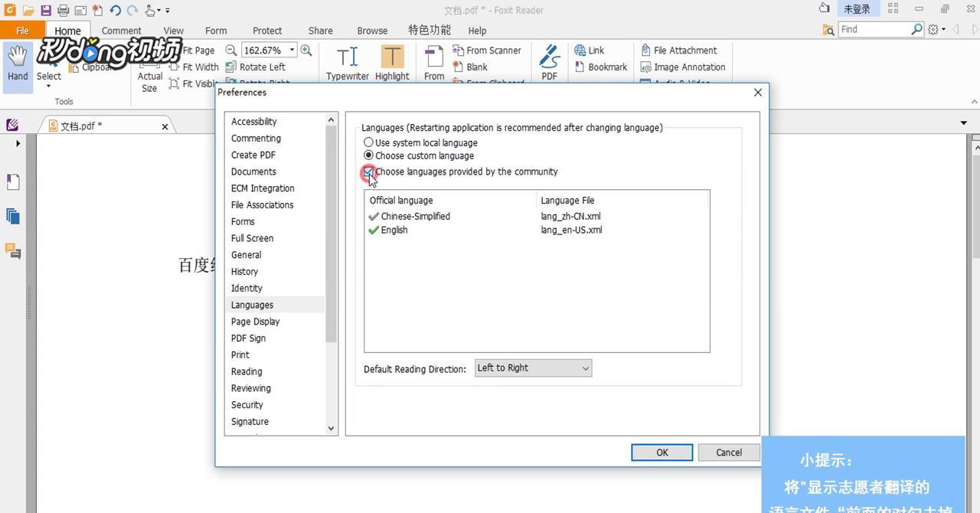Screen dimensions: 980x513
Task: Open the zoom percentage dropdown
Action: [292, 50]
